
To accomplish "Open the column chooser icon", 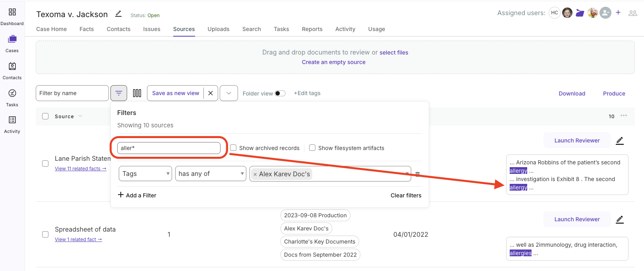I will [x=137, y=93].
